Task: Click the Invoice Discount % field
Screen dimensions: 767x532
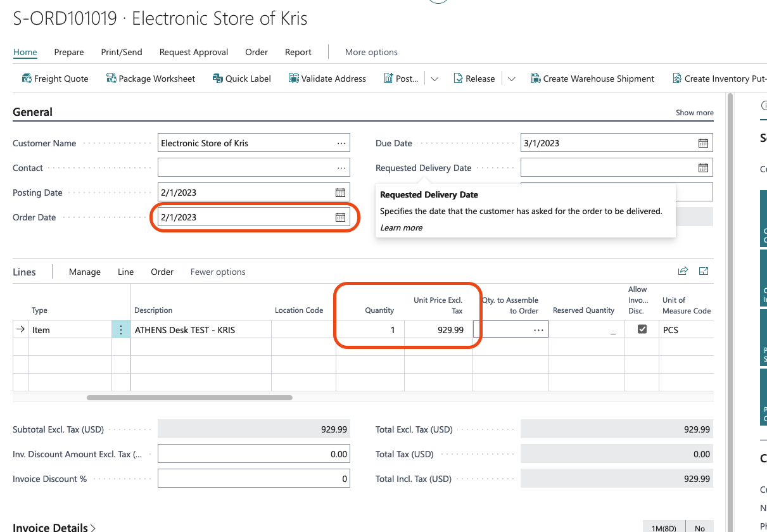Action: 253,478
